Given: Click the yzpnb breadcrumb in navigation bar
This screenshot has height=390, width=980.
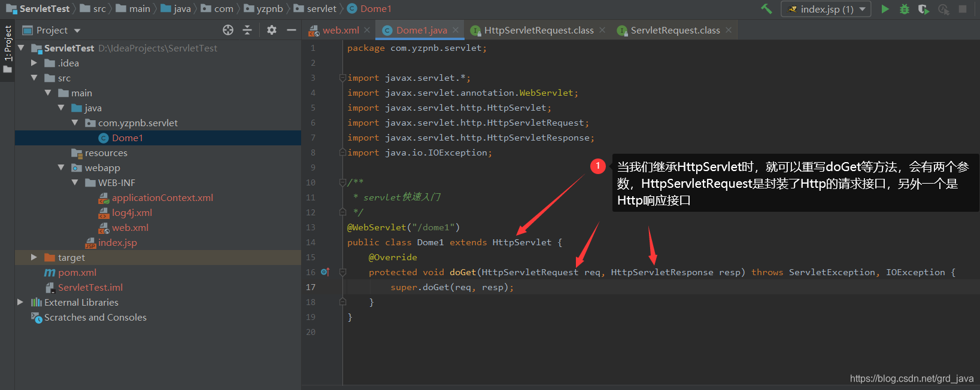Looking at the screenshot, I should 263,8.
